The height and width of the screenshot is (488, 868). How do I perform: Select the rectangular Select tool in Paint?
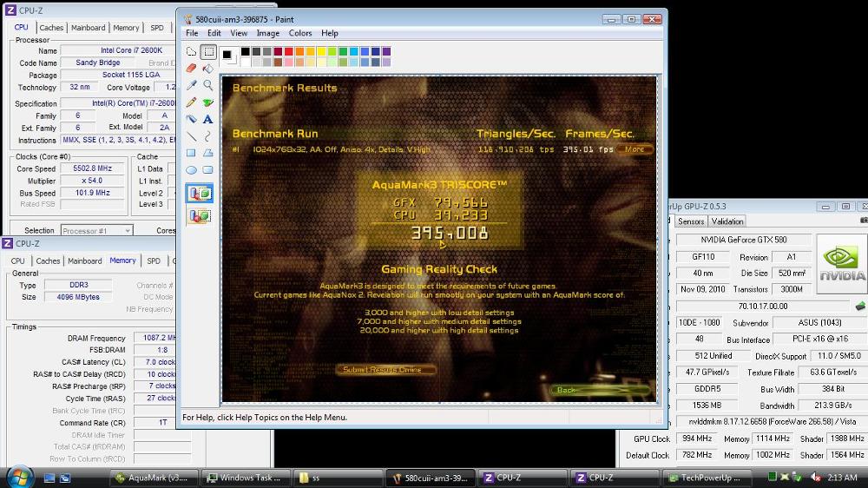pos(208,52)
